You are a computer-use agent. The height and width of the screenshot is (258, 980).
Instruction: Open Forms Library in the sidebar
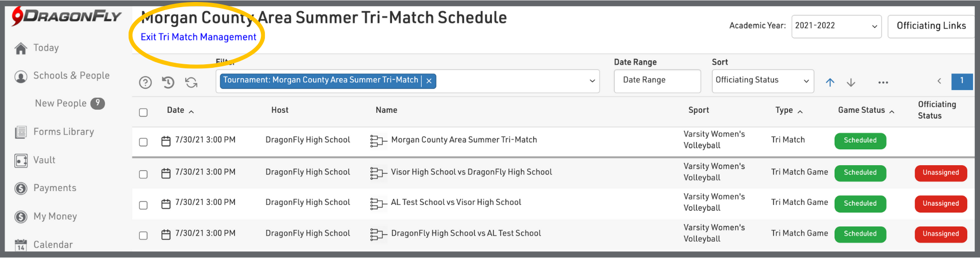[63, 132]
